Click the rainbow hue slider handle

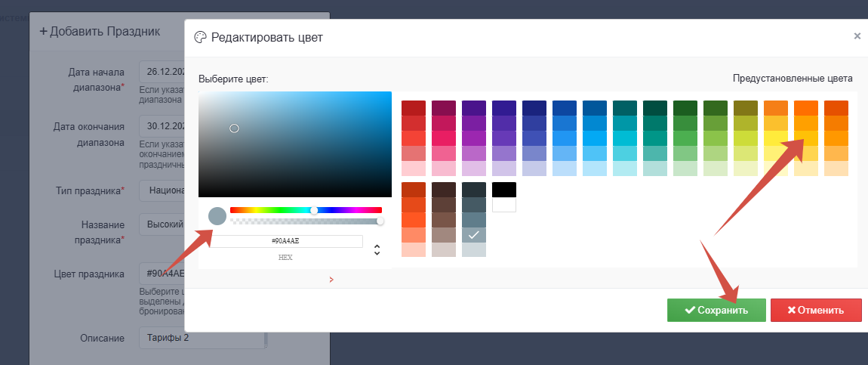[x=314, y=210]
